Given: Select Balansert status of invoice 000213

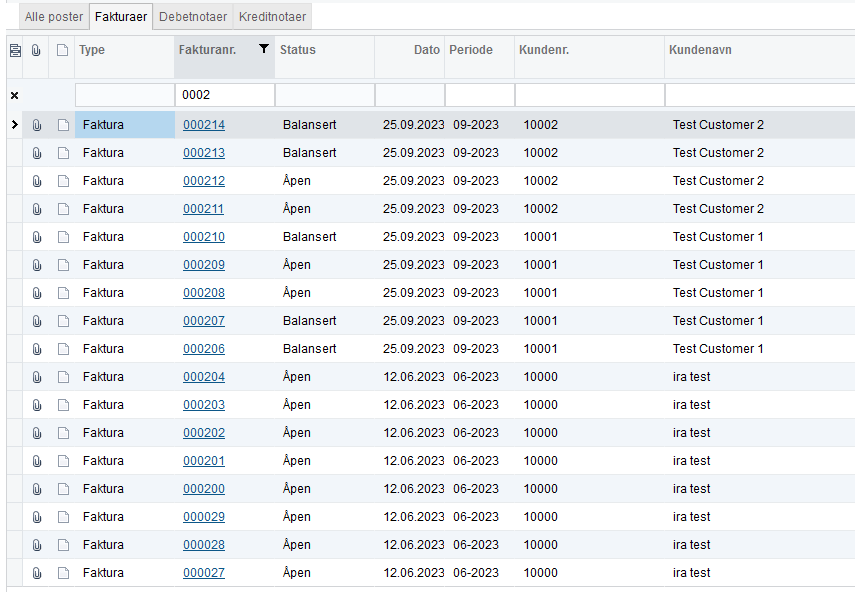Looking at the screenshot, I should [310, 153].
